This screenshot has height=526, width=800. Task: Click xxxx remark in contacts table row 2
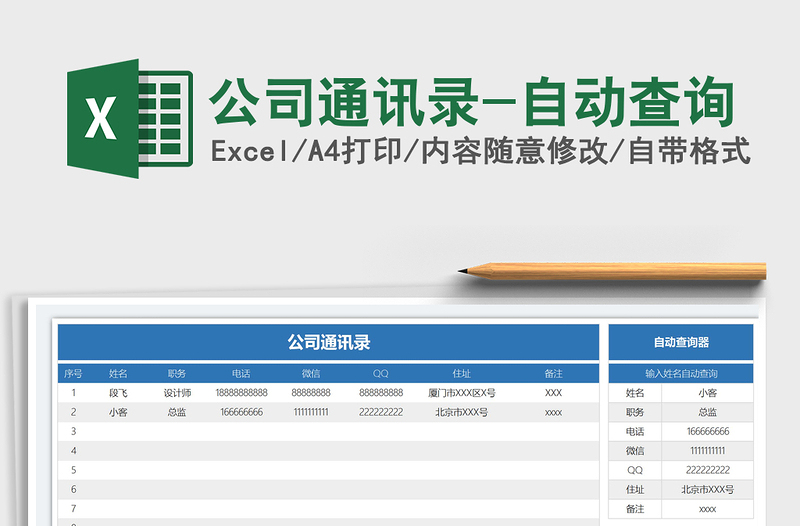pos(553,412)
